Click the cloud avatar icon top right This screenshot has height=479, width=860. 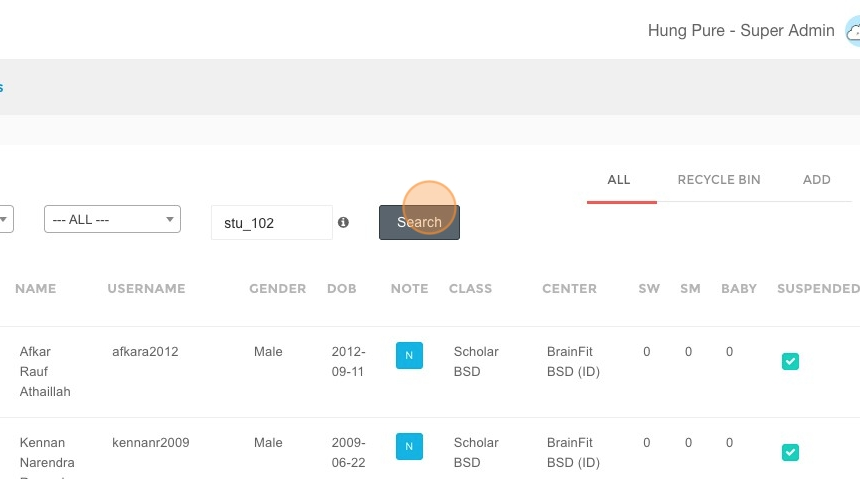point(853,31)
